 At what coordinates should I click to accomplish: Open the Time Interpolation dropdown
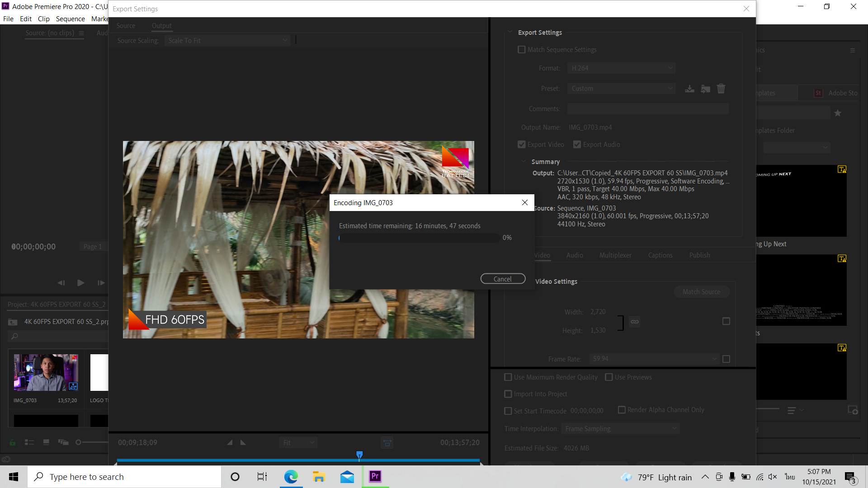(620, 429)
